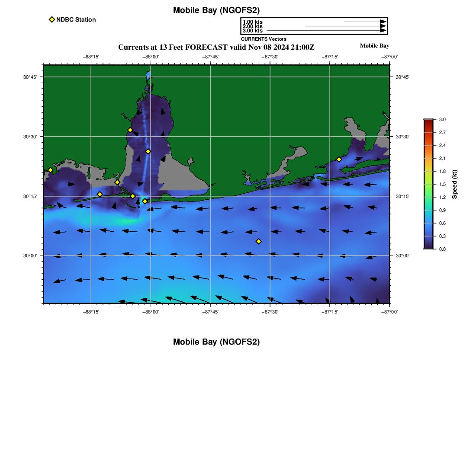476x454 pixels.
Task: Click the 1.00 kts vector arrow in legend
Action: coord(364,22)
